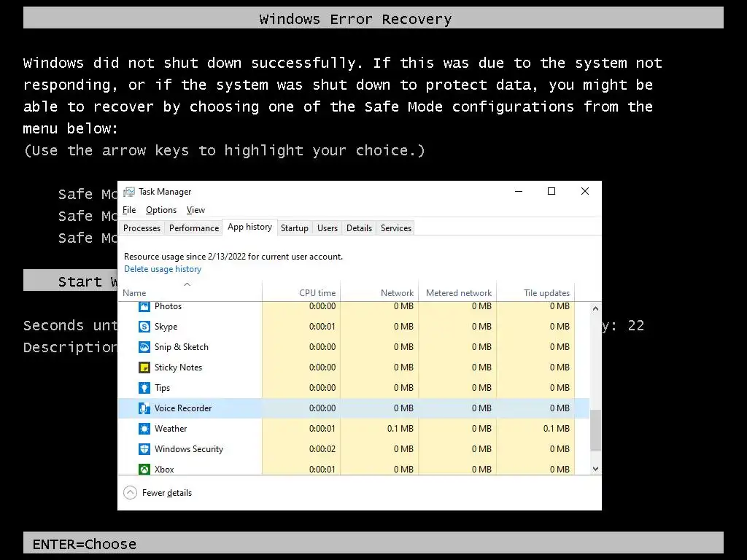
Task: Open the View menu
Action: (196, 210)
